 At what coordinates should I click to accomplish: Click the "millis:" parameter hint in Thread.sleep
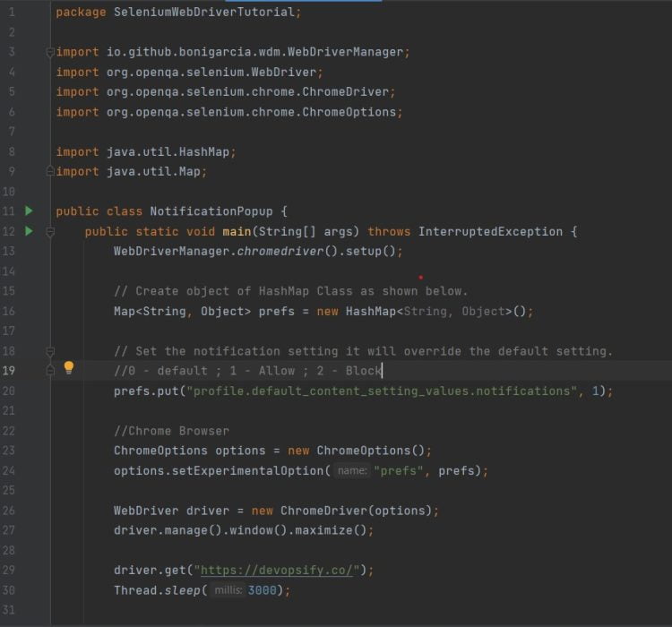click(227, 590)
